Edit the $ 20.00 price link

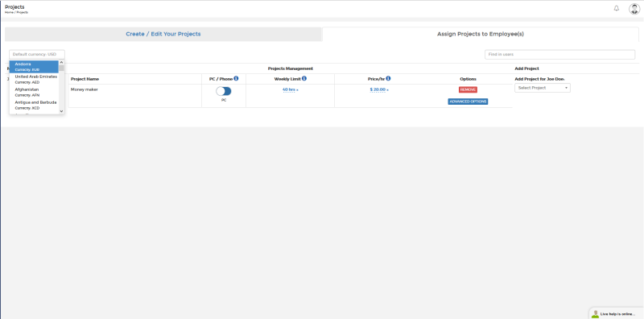click(378, 89)
